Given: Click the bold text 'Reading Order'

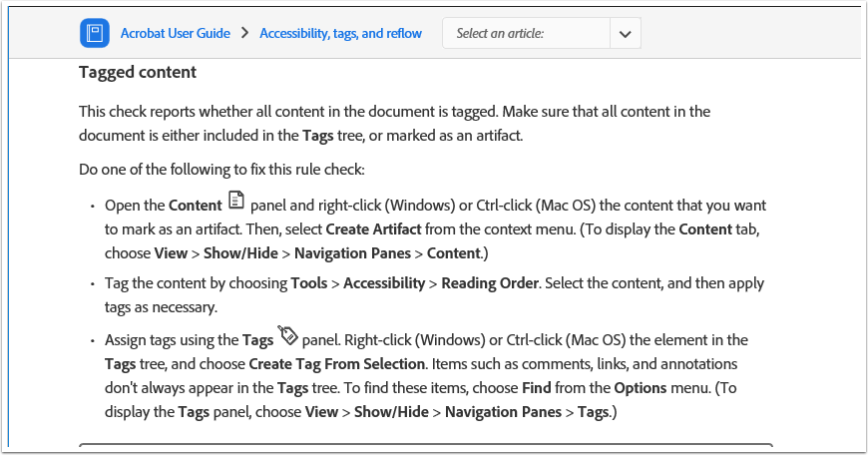Looking at the screenshot, I should (x=490, y=283).
